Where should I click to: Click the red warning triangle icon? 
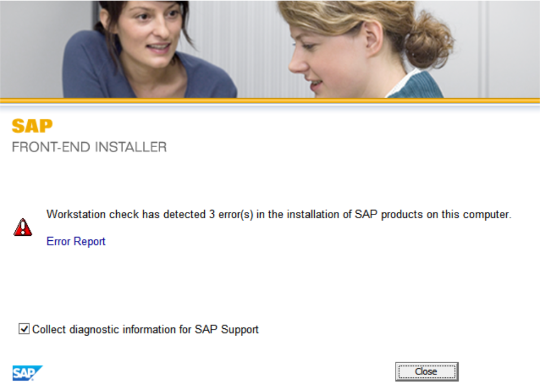click(23, 227)
